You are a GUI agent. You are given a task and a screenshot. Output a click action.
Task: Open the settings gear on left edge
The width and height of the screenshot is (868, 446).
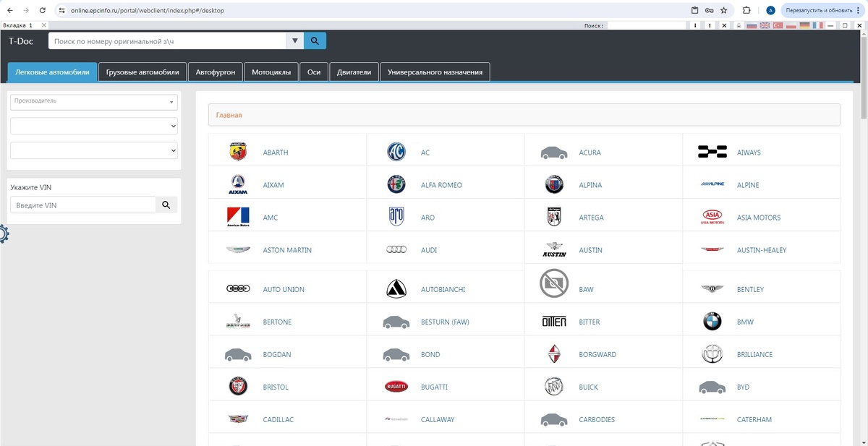point(4,234)
